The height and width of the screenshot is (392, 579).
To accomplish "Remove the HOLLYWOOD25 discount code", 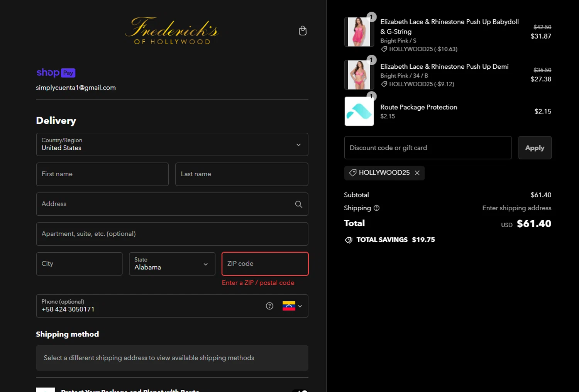I will pos(417,173).
